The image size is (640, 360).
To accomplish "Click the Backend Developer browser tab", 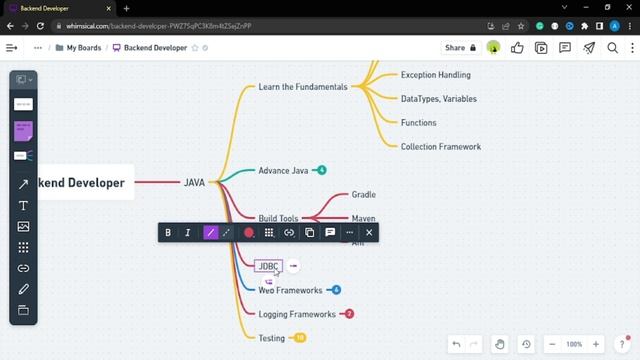I will [x=60, y=9].
